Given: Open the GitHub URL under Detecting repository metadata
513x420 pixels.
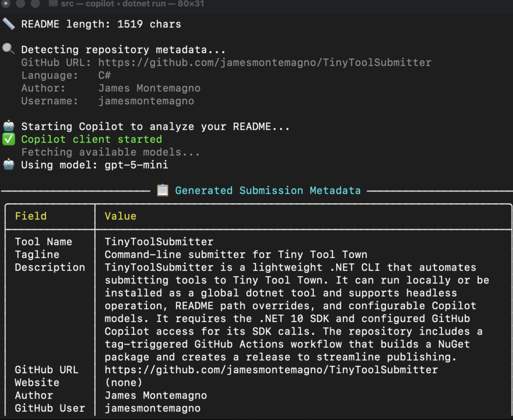Looking at the screenshot, I should pyautogui.click(x=264, y=63).
